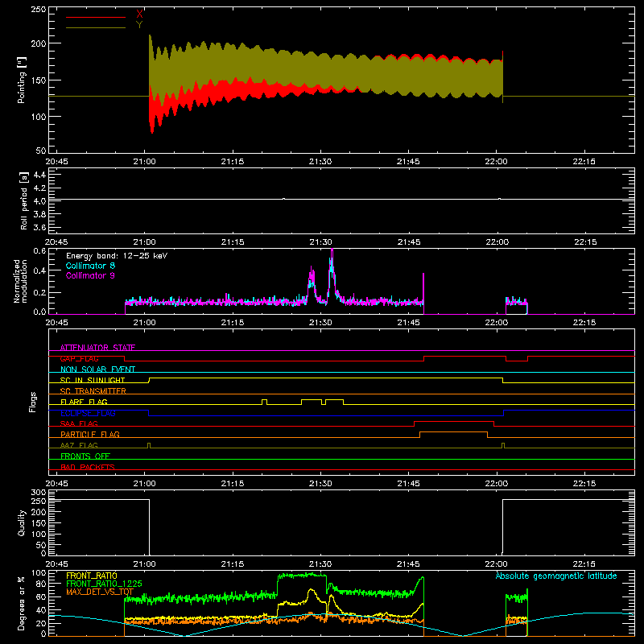Click the 250 tick on Pointing axis
This screenshot has width=644, height=644.
tap(39, 9)
